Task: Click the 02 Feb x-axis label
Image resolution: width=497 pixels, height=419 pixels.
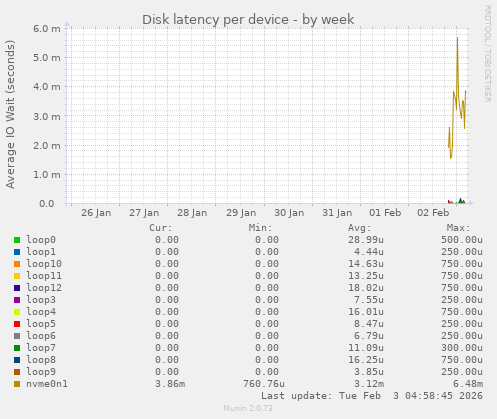Action: pos(433,213)
